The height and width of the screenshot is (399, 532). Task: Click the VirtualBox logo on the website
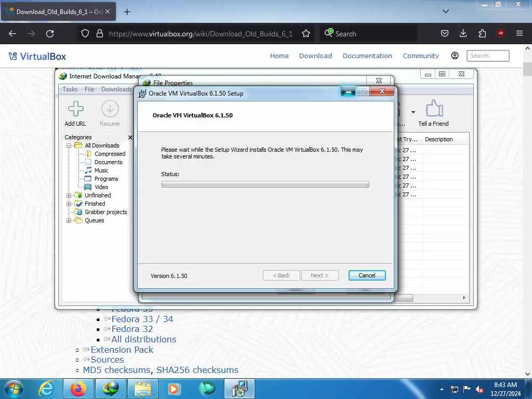point(37,56)
